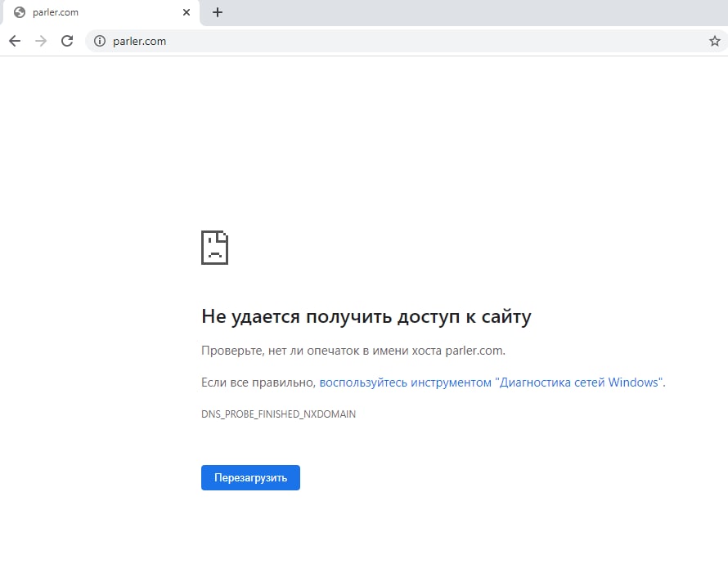This screenshot has width=728, height=586.
Task: Go back using the back arrow
Action: click(15, 42)
